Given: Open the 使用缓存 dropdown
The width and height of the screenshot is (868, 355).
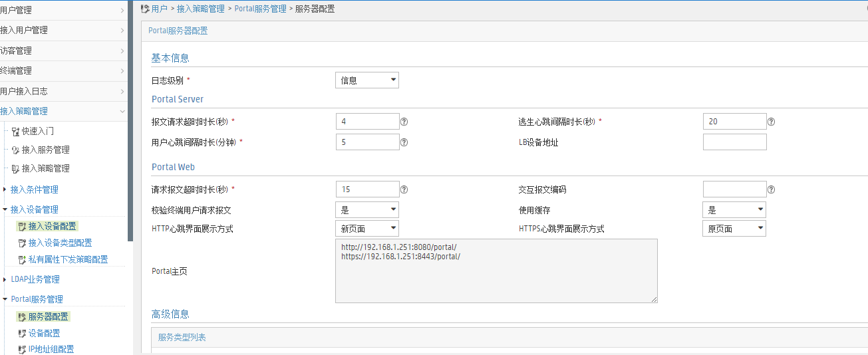Looking at the screenshot, I should (734, 210).
